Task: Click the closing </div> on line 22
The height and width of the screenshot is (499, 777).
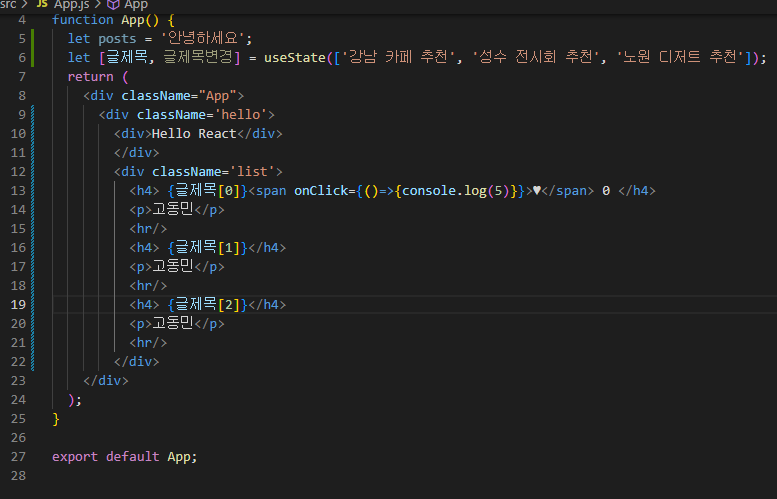Action: pyautogui.click(x=137, y=361)
